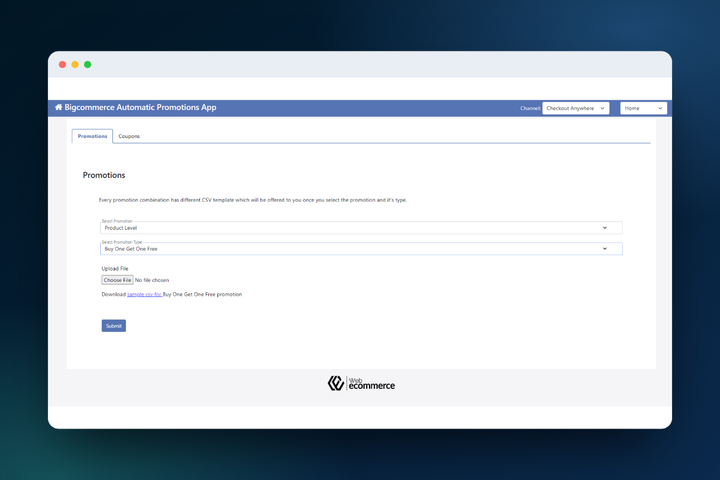The image size is (720, 480).
Task: Click the arrow on the Buy One Get One Free select
Action: [x=605, y=248]
